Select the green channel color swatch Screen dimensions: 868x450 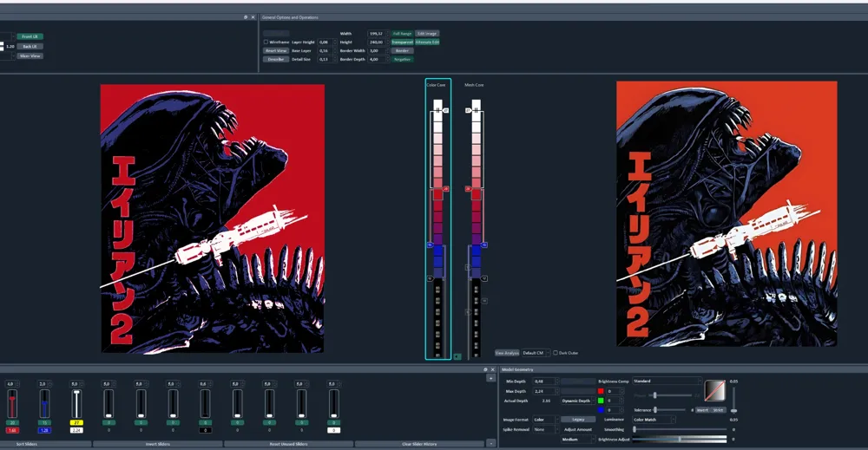601,401
